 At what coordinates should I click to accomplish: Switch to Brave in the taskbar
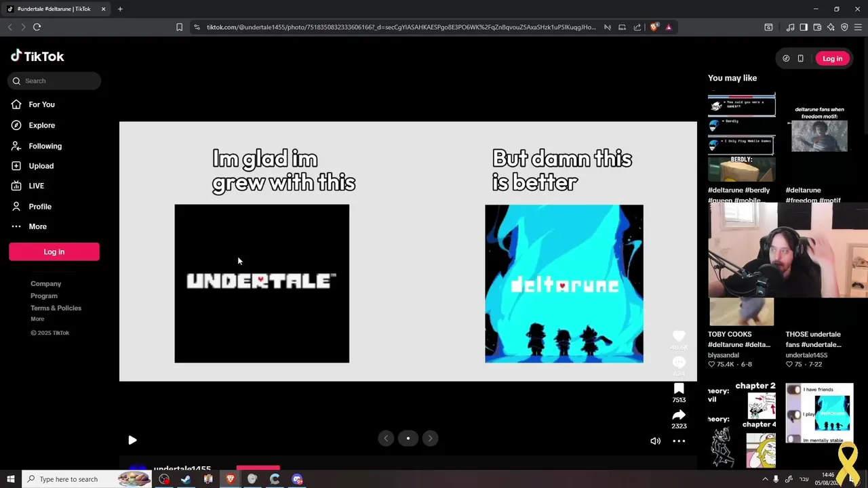point(230,479)
